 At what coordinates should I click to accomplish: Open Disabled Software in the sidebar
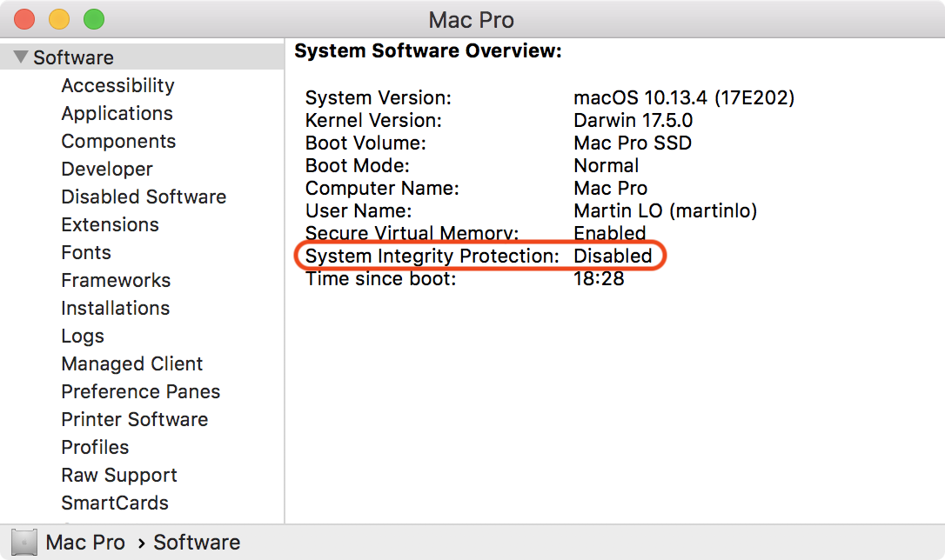[x=144, y=197]
